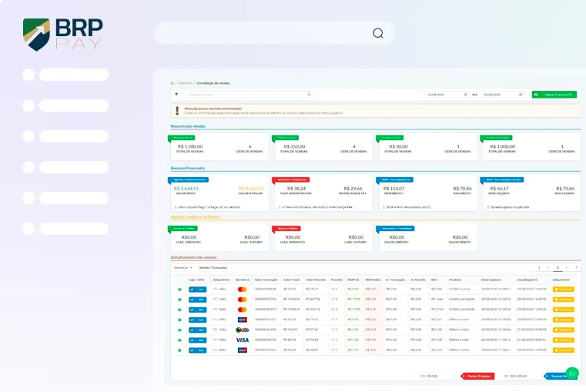
Task: Click the red Ajuste a Débito tag
Action: (286, 228)
